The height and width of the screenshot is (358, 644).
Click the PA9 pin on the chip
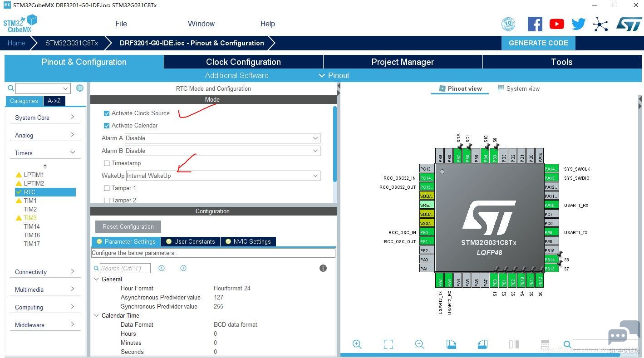551,232
